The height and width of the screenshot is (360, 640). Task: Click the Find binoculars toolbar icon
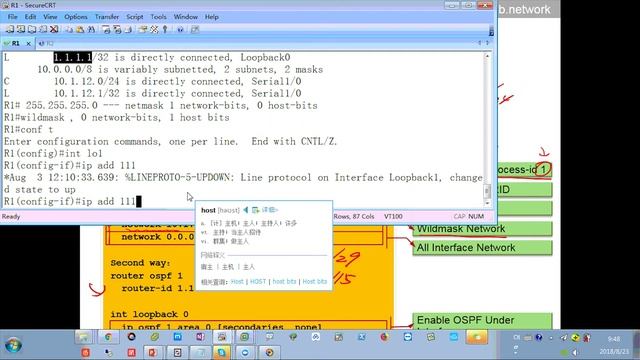pos(91,29)
